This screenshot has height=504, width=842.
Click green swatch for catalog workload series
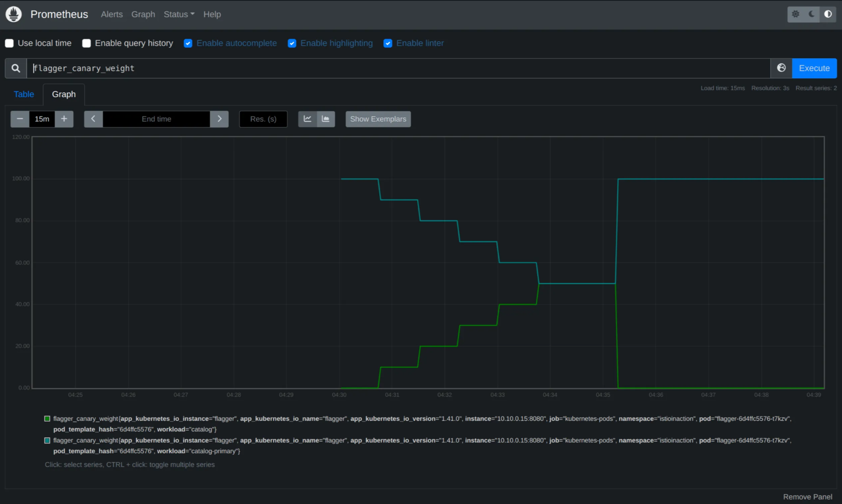click(47, 419)
